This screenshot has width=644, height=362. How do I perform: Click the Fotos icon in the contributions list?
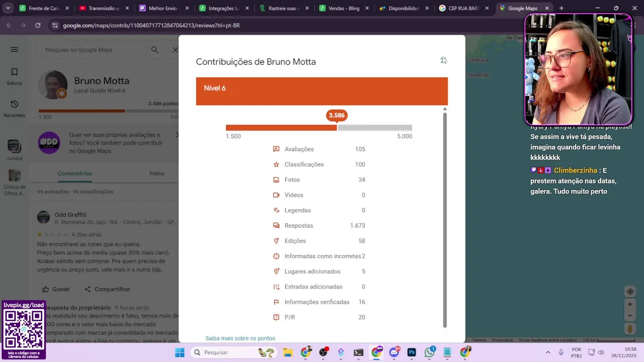[x=276, y=180]
